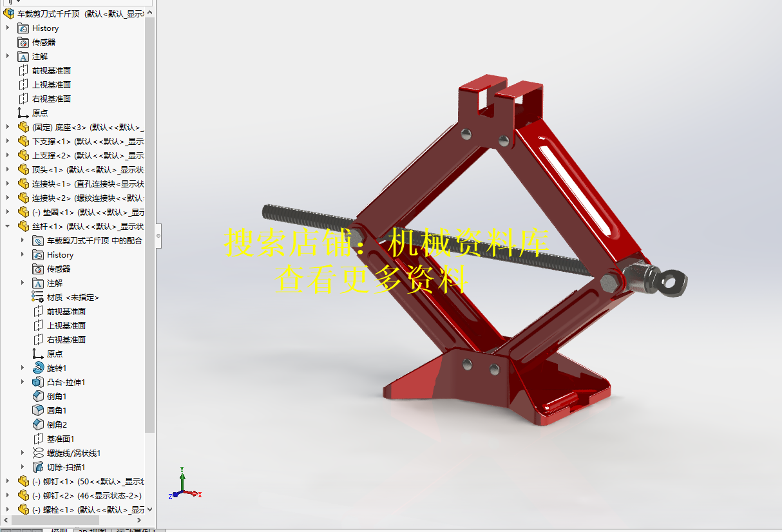This screenshot has width=782, height=532.
Task: Click the feature tree horizontal scrollbar thumb
Action: [55, 520]
